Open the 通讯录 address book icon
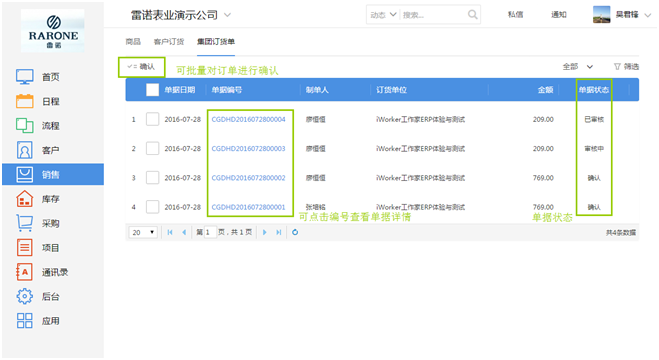This screenshot has width=659, height=360. [x=24, y=272]
